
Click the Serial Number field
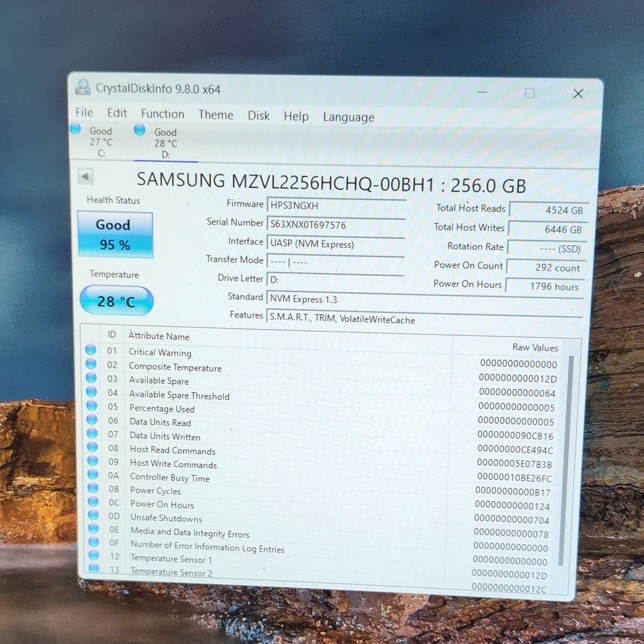[336, 225]
